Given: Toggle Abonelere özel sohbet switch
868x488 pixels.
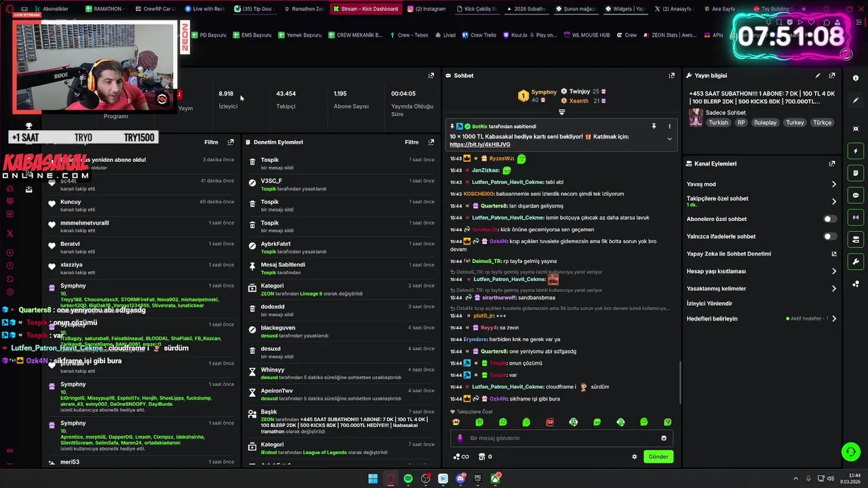Looking at the screenshot, I should 829,219.
